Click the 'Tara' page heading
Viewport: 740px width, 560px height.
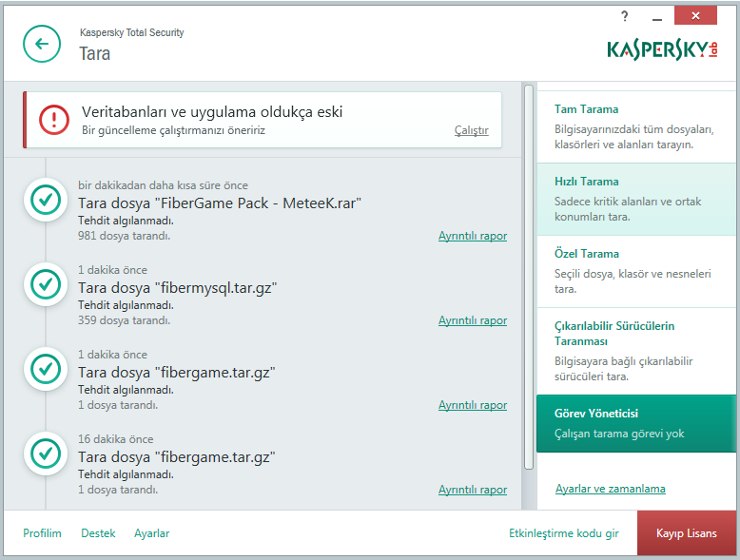pos(94,53)
